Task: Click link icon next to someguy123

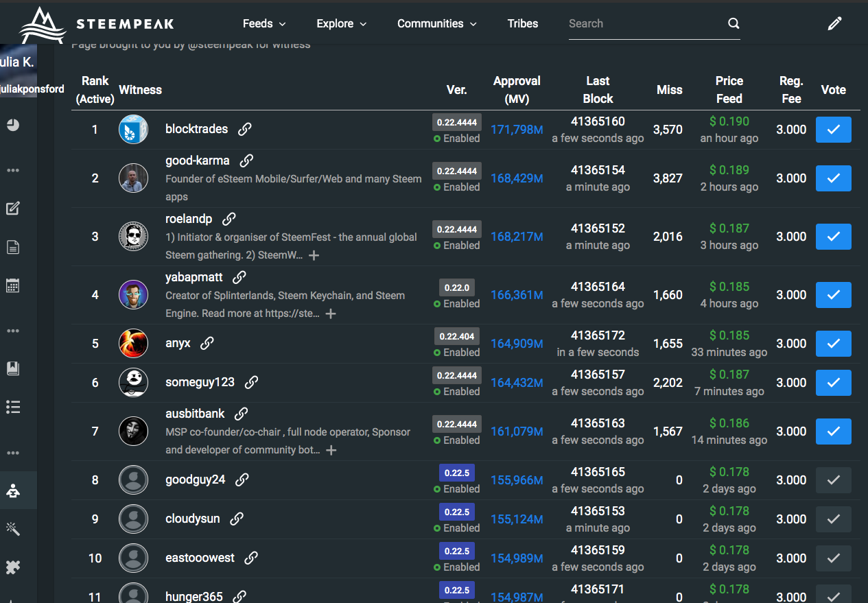Action: pos(251,382)
